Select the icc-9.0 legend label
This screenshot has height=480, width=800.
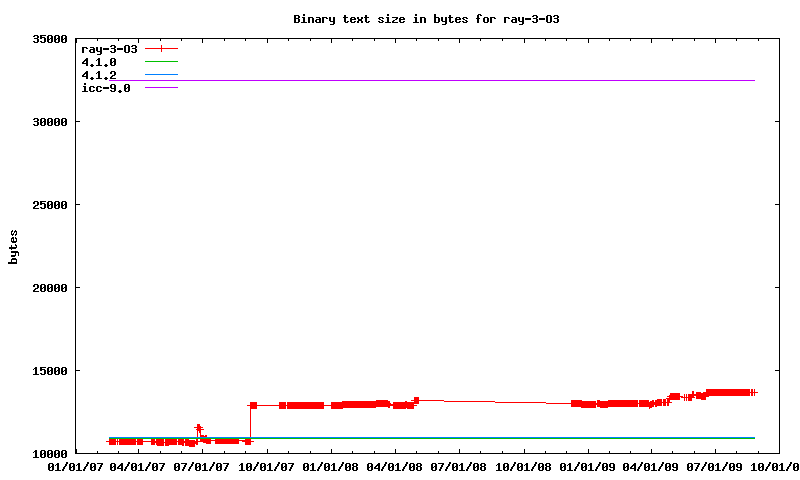click(x=106, y=88)
